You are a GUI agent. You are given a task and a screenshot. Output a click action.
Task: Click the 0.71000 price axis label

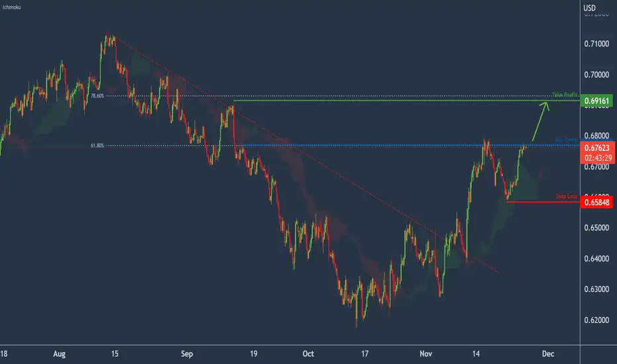(596, 44)
